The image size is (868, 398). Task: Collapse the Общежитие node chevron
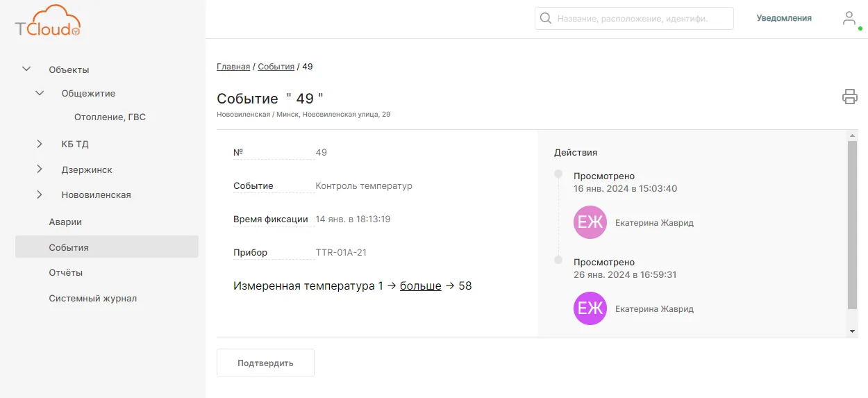pos(40,93)
